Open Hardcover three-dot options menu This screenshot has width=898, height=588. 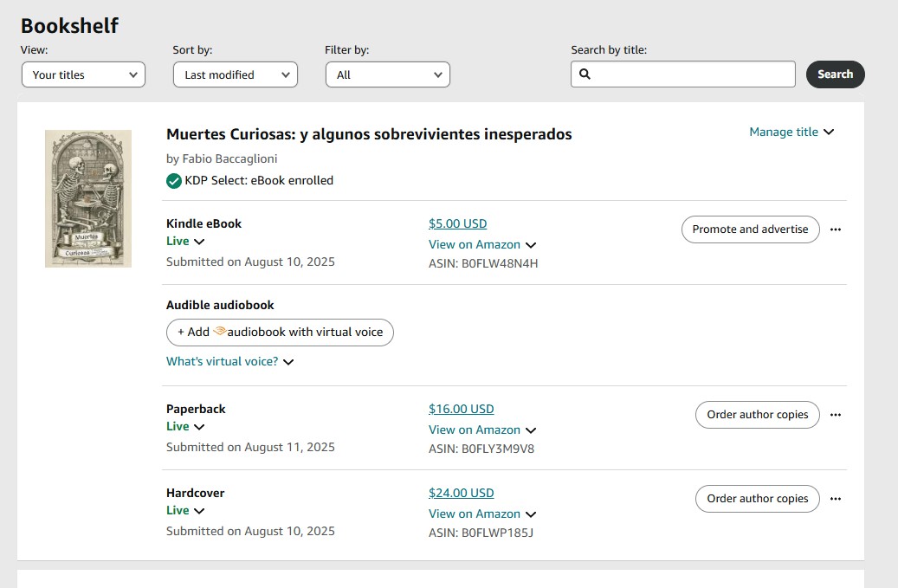click(x=835, y=499)
